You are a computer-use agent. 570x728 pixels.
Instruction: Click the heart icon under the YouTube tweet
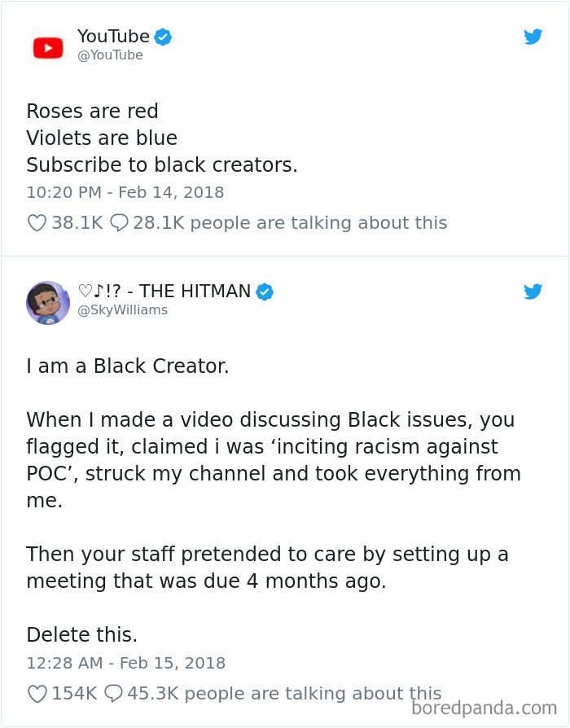pyautogui.click(x=37, y=222)
